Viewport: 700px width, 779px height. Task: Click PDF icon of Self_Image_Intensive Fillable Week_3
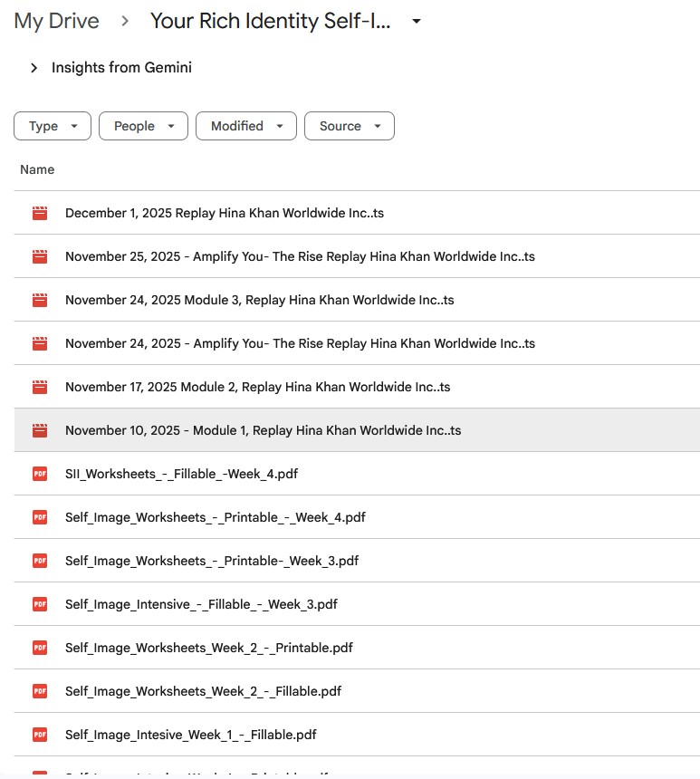[x=40, y=605]
